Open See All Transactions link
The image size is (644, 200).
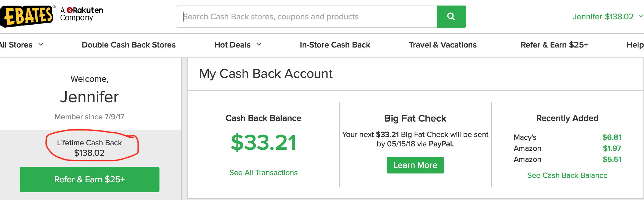pos(263,173)
